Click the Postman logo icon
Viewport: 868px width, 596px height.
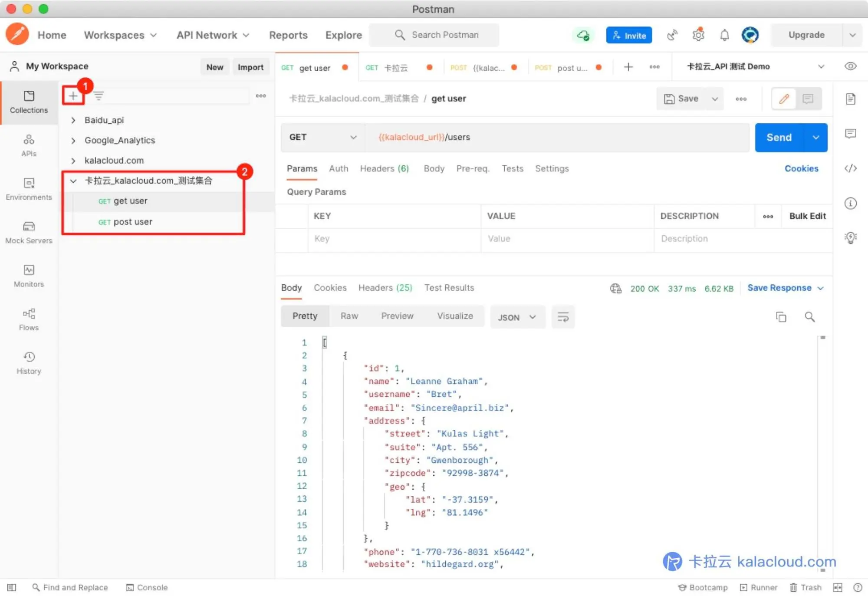(17, 34)
